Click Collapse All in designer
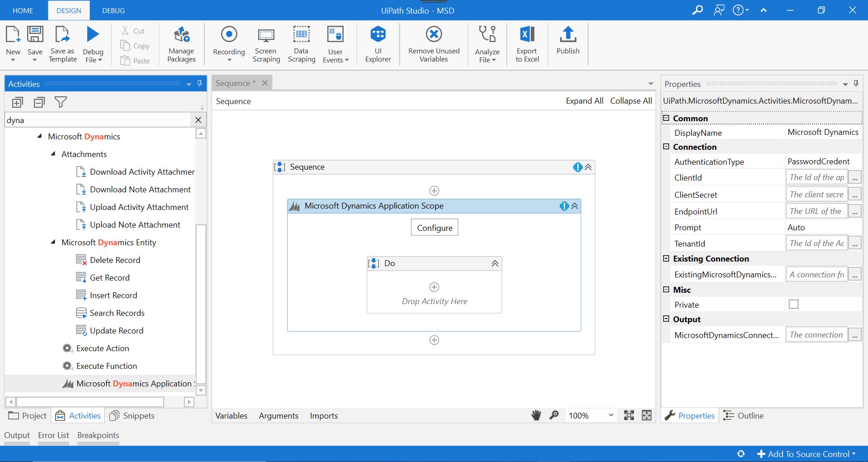868x462 pixels. click(631, 101)
